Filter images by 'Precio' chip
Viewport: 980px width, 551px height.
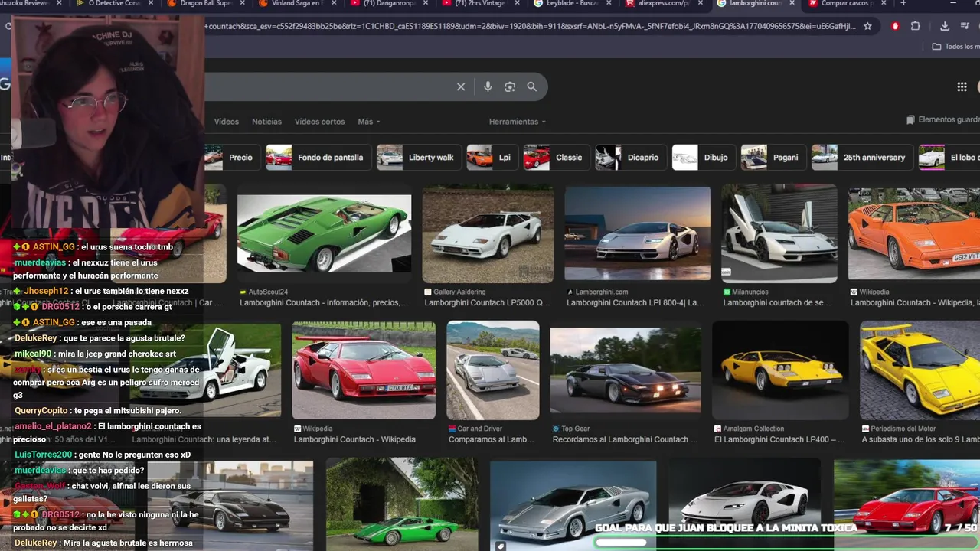pos(233,158)
